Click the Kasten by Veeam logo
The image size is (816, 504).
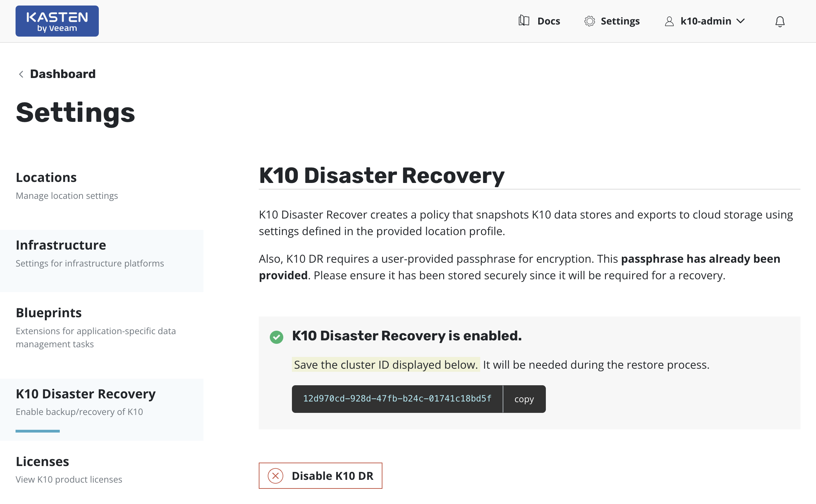[57, 21]
